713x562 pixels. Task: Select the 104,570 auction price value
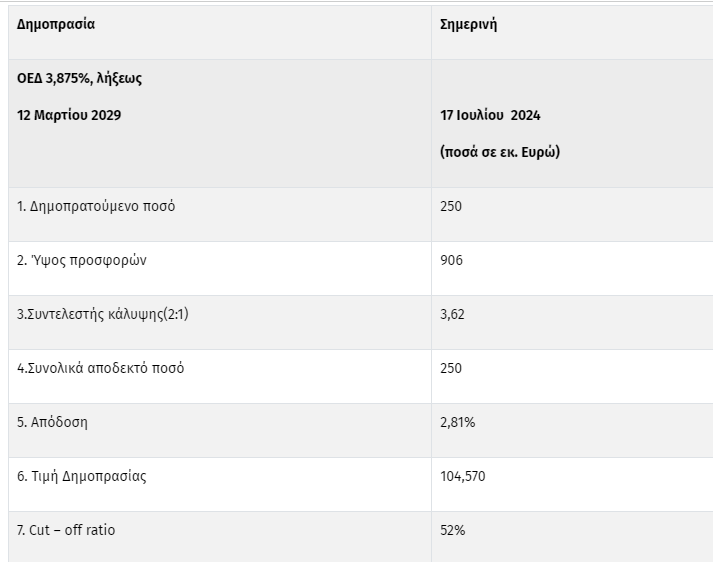[463, 476]
